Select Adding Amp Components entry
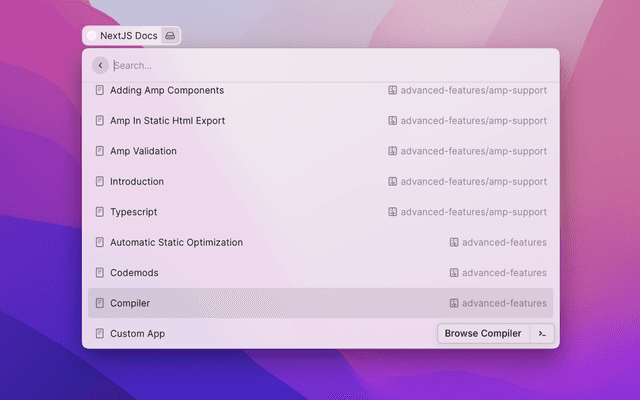This screenshot has height=400, width=640. [x=166, y=91]
